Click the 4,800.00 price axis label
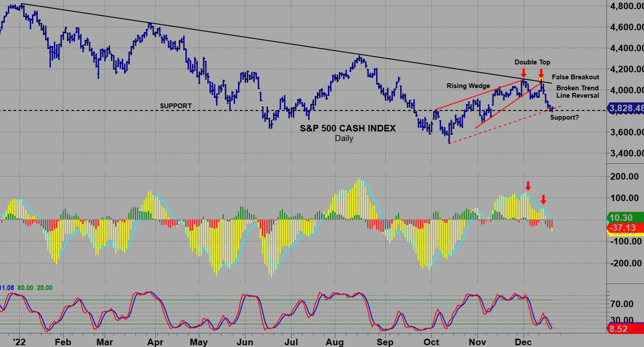The height and width of the screenshot is (347, 644). click(x=627, y=6)
